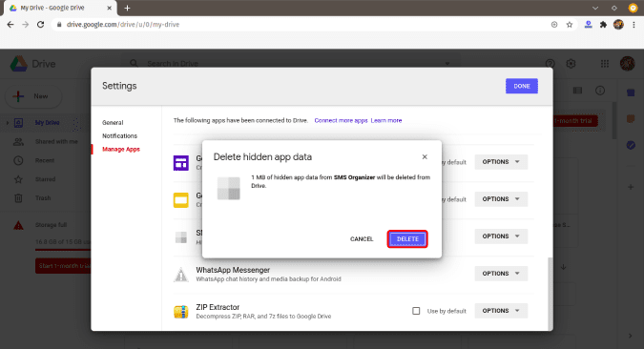
Task: Expand the My Drive folder tree arrow
Action: coord(8,123)
